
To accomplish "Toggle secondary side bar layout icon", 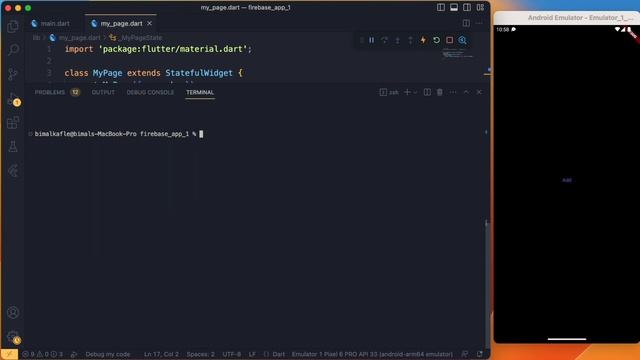I will tap(467, 7).
